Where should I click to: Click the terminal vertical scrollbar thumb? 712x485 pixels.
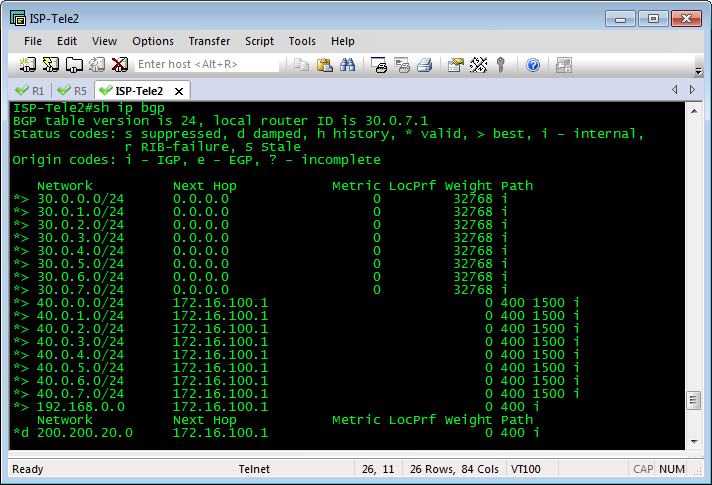[693, 401]
